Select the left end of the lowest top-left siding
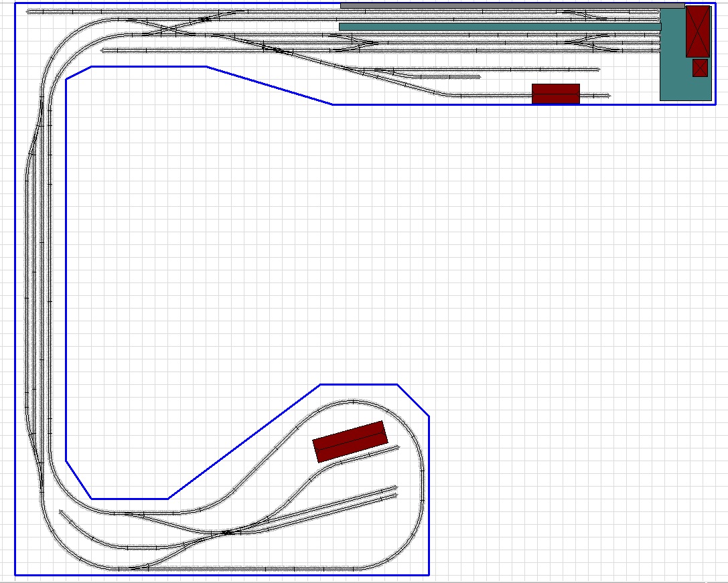The height and width of the screenshot is (583, 728). pyautogui.click(x=103, y=50)
